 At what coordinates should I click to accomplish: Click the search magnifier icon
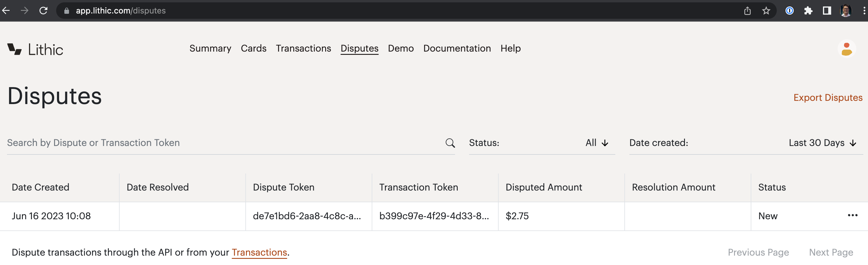click(x=450, y=142)
